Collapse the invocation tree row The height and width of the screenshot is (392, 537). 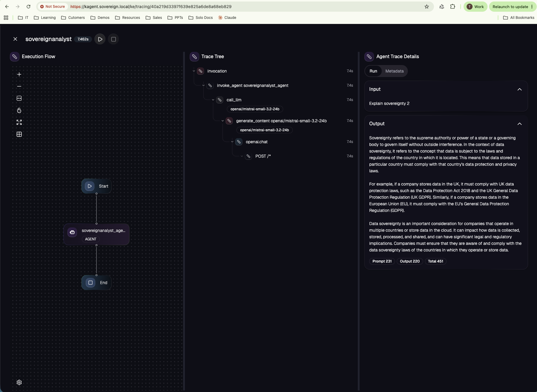[194, 71]
